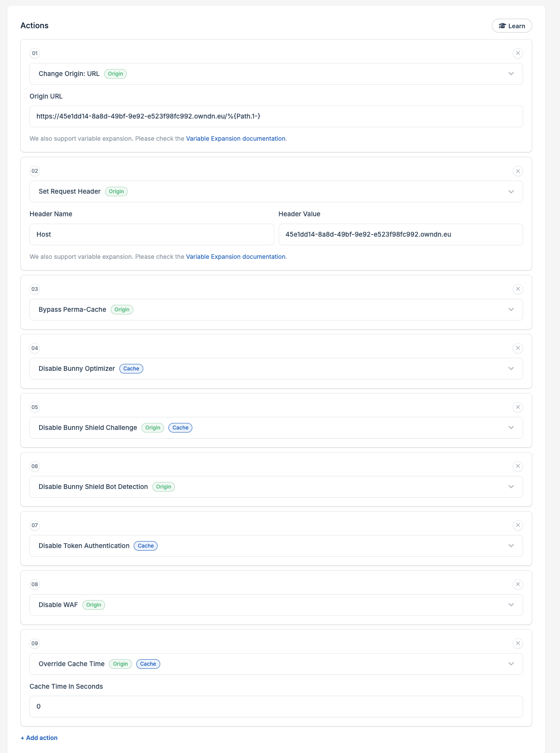Open Variable Expansion documentation under Origin URL
Screen dimensions: 560x753
point(236,139)
